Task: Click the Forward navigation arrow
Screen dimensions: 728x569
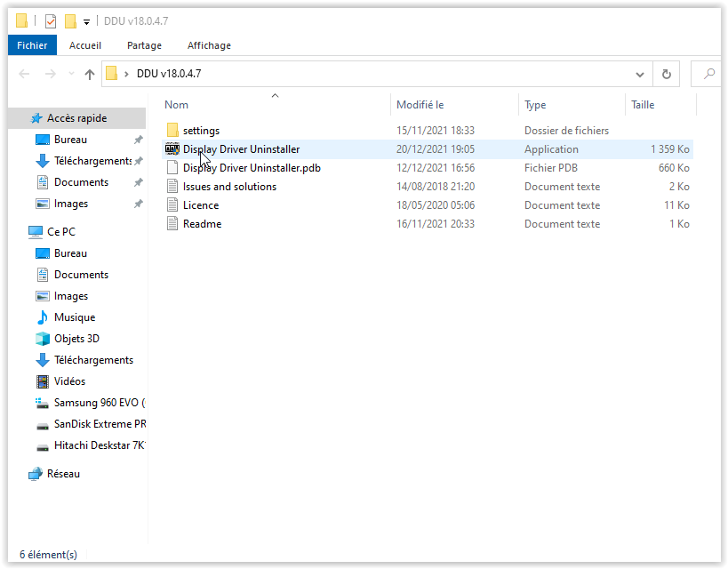Action: (x=50, y=74)
